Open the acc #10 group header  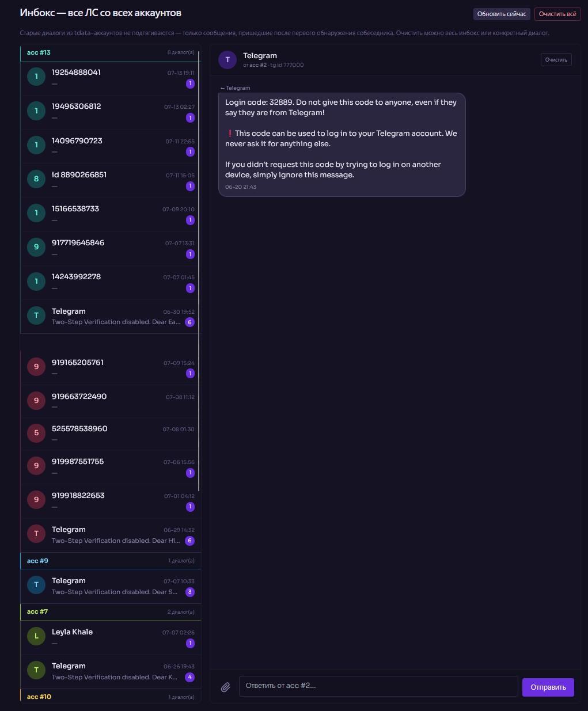(111, 697)
